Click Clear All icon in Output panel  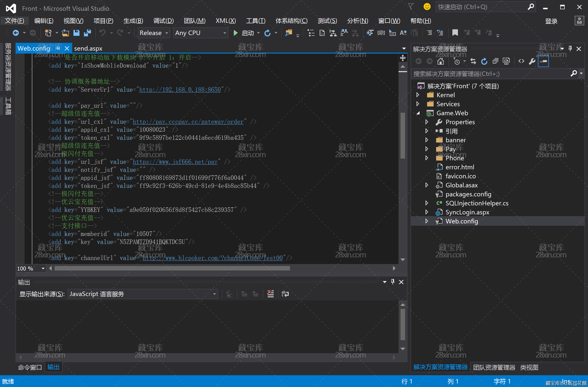[270, 294]
